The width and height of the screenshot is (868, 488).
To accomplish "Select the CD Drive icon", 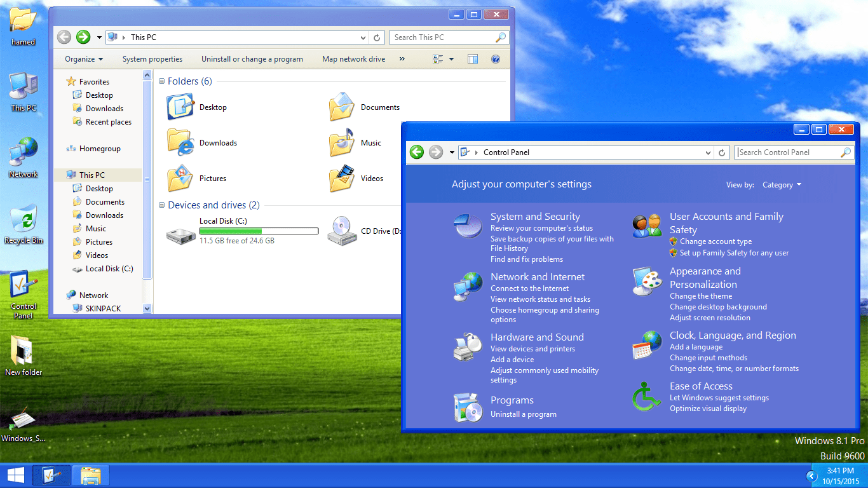I will [342, 231].
